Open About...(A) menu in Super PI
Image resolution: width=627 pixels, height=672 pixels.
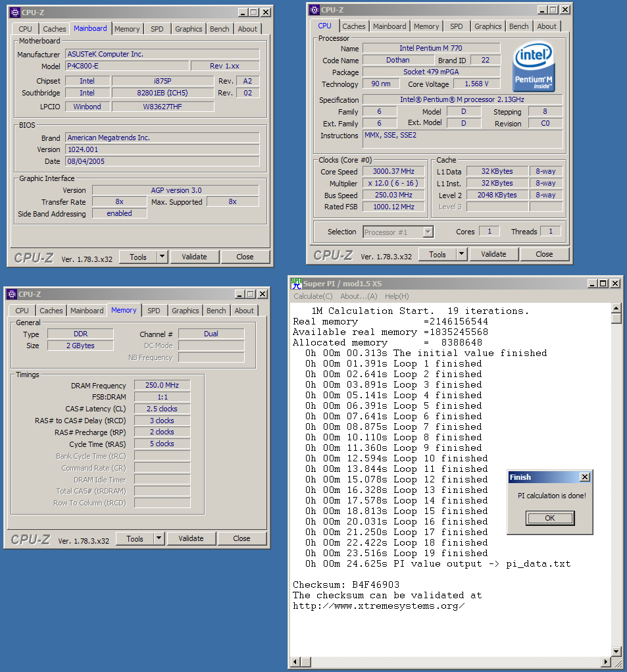pyautogui.click(x=359, y=296)
